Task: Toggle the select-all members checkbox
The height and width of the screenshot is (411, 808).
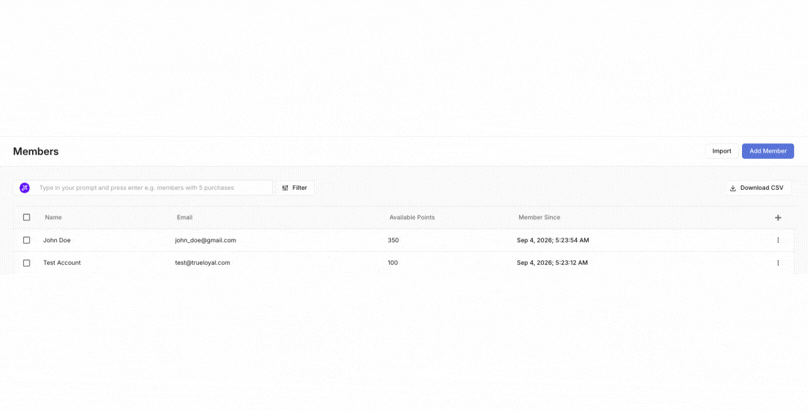Action: pos(27,217)
